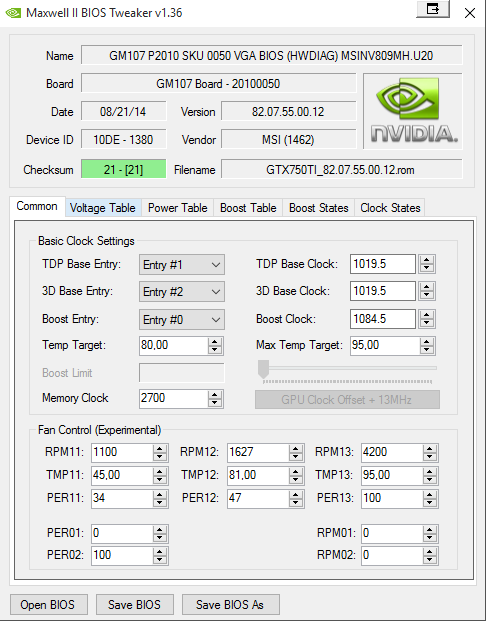Go to the Boost States tab
The image size is (486, 621).
318,208
